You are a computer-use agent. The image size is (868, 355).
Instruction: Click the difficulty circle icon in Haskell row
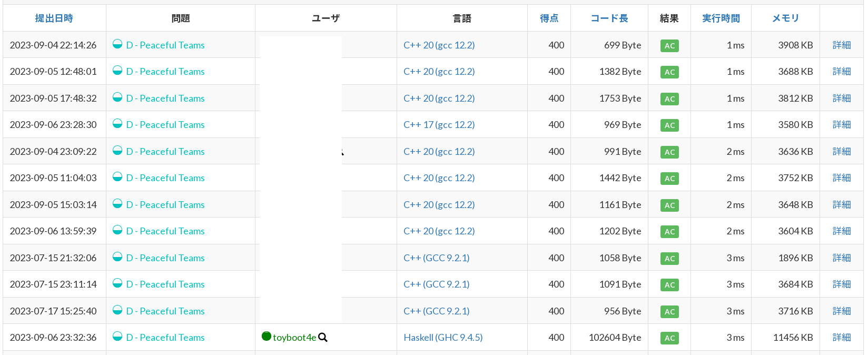tap(117, 336)
